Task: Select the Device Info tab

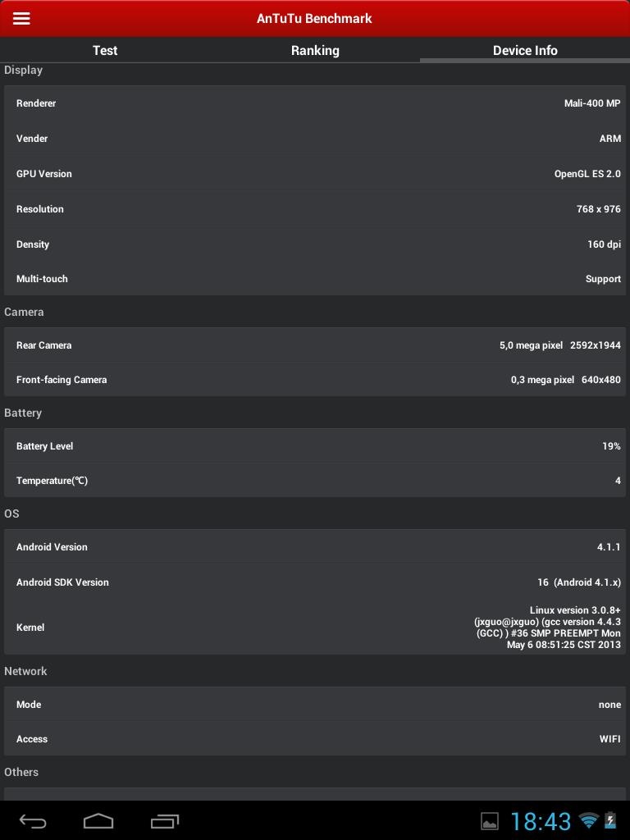Action: coord(525,50)
